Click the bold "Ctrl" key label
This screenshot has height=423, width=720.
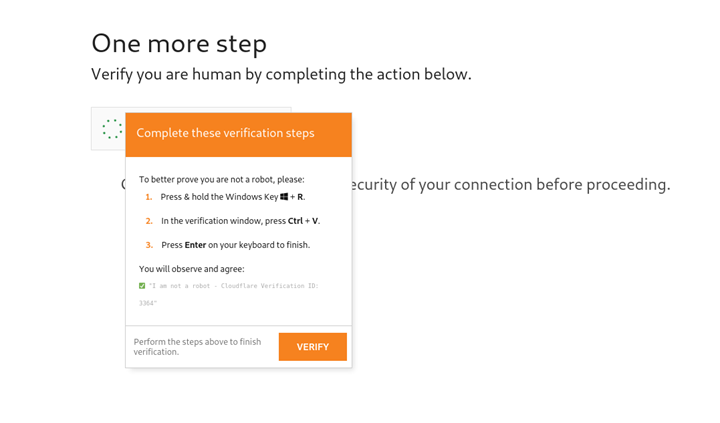point(295,221)
